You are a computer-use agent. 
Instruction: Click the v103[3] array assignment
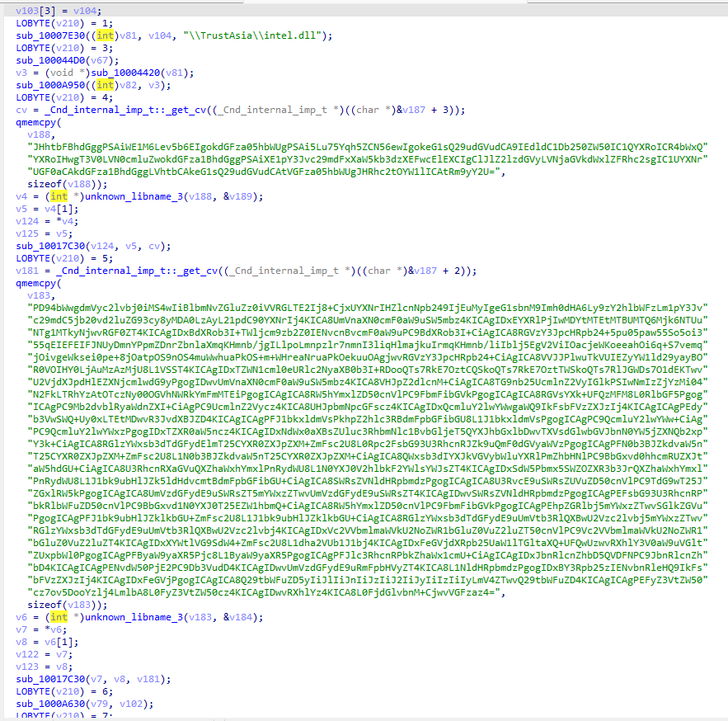pos(59,11)
